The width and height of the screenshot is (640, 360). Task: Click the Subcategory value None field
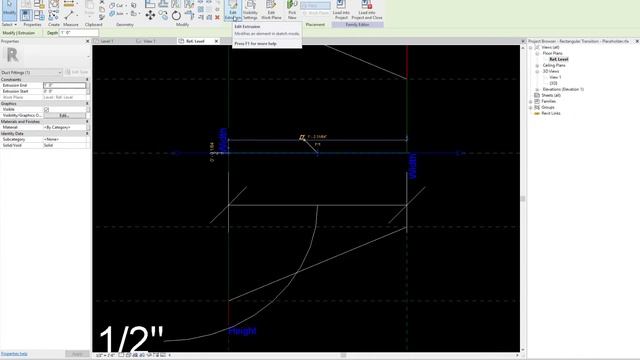click(x=64, y=140)
